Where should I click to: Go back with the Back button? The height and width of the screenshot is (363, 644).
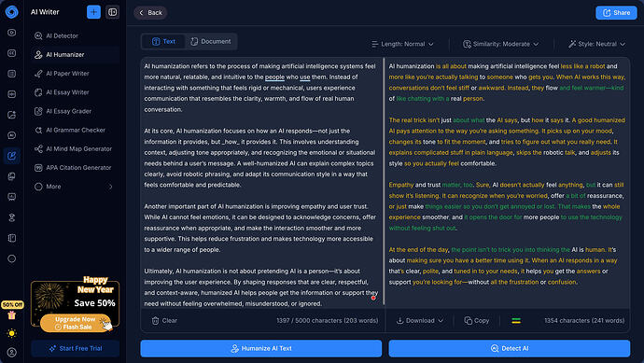click(150, 13)
